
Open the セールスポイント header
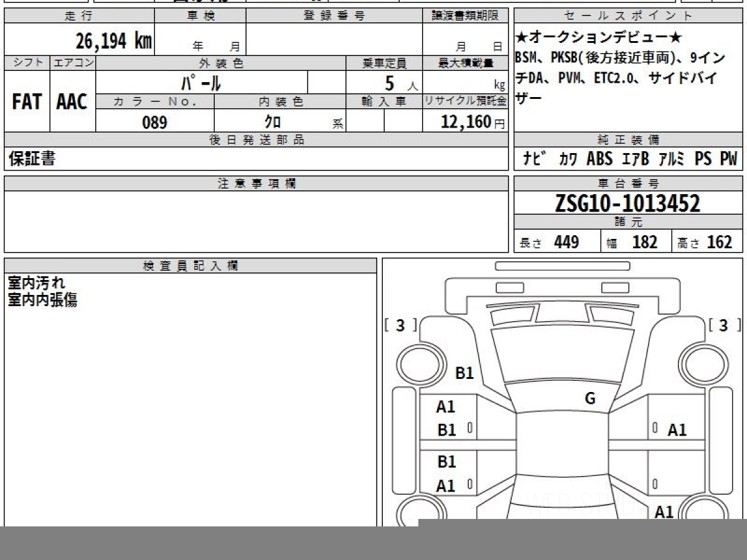[x=628, y=16]
